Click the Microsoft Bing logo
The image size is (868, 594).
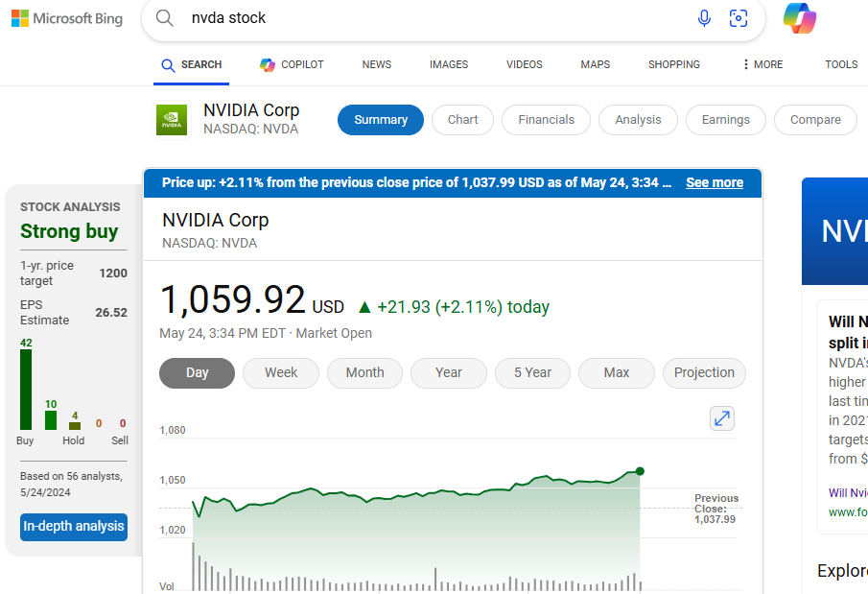pyautogui.click(x=67, y=18)
